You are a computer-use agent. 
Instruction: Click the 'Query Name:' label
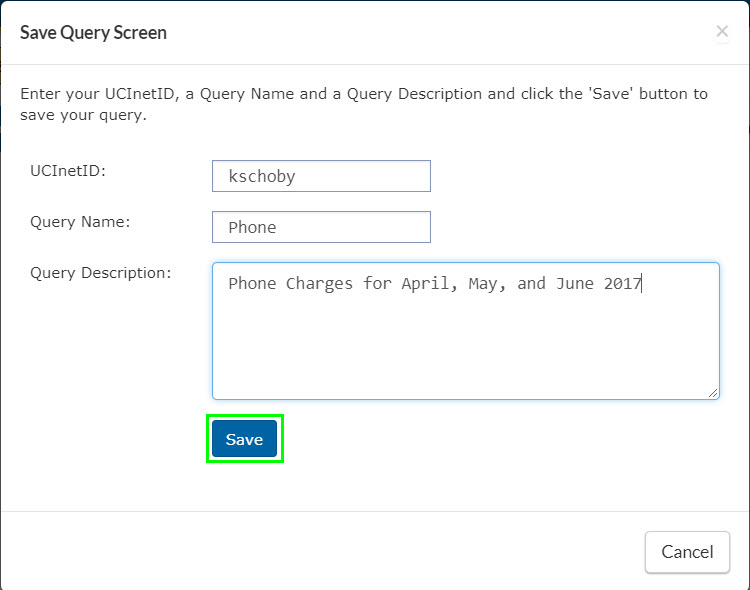point(80,222)
